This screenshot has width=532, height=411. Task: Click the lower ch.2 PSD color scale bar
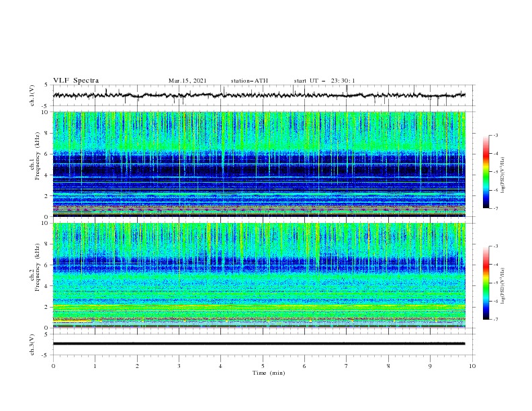tap(486, 283)
